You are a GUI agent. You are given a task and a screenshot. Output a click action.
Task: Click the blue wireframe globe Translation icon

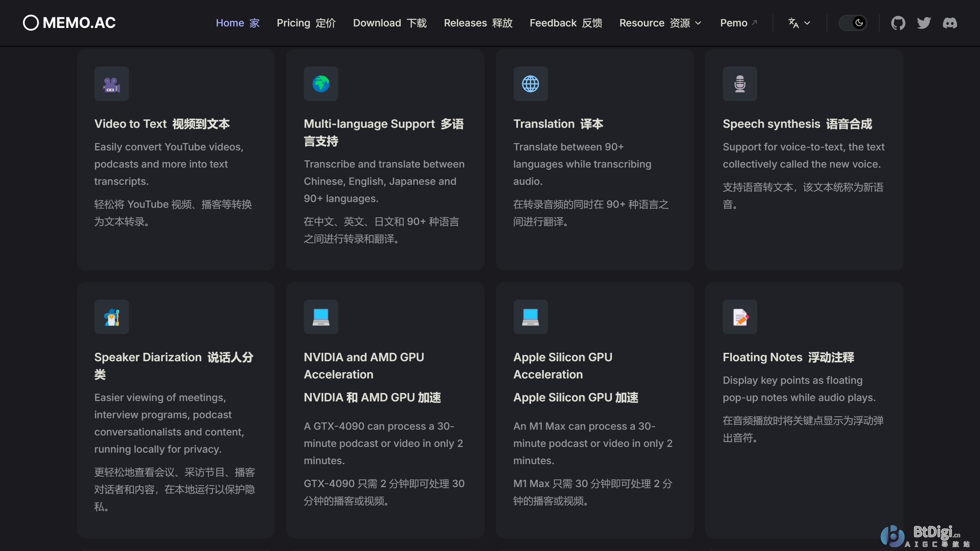530,84
